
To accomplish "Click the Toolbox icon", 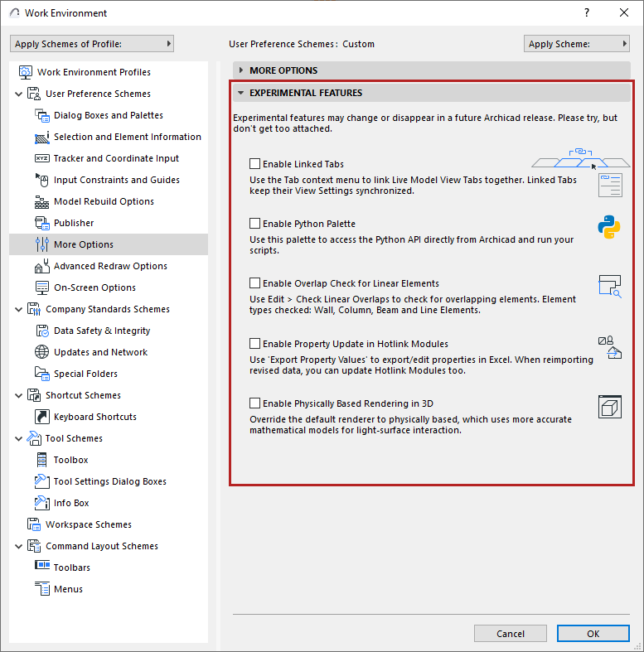I will pyautogui.click(x=42, y=460).
